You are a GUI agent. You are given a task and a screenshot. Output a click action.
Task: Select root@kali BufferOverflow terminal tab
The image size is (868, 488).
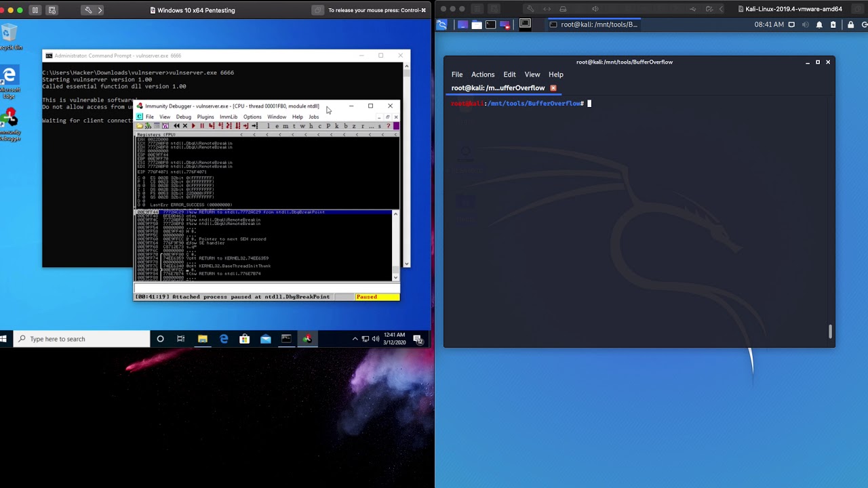[498, 88]
